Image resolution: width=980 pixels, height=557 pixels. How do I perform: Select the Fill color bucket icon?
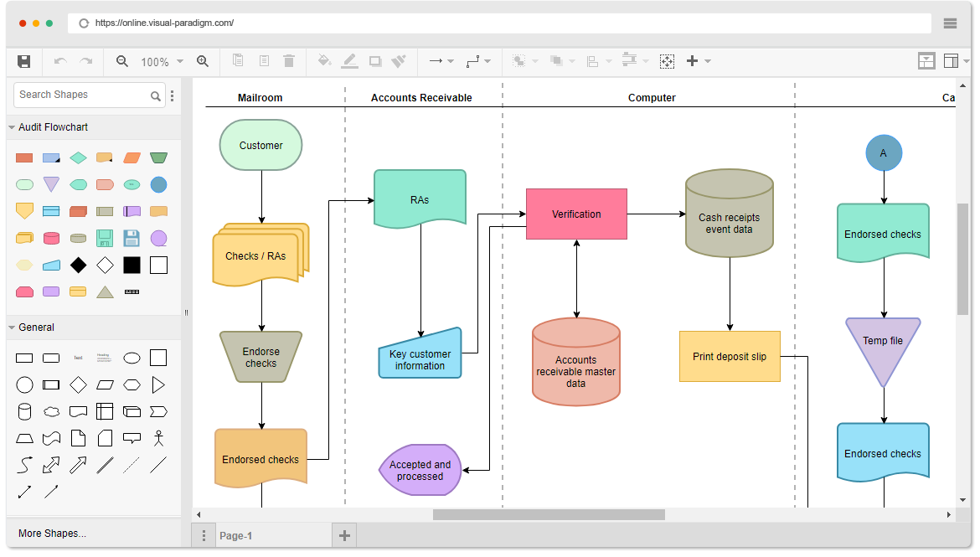click(x=324, y=60)
